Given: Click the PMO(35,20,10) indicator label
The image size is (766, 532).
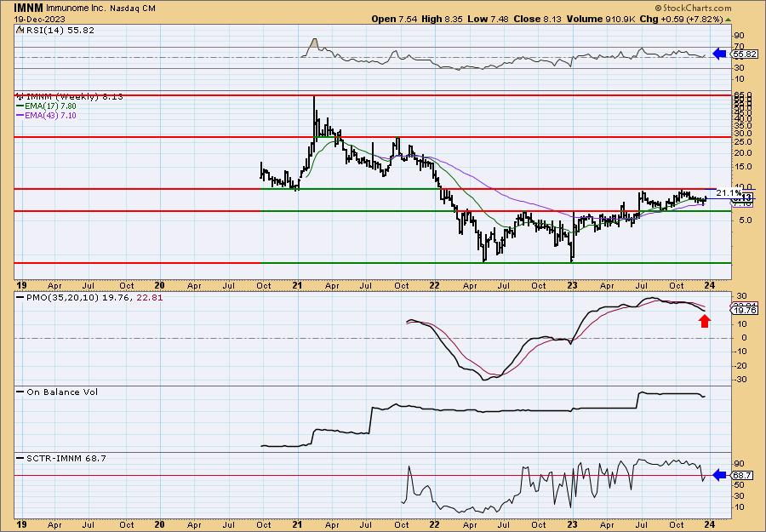Looking at the screenshot, I should coord(94,297).
